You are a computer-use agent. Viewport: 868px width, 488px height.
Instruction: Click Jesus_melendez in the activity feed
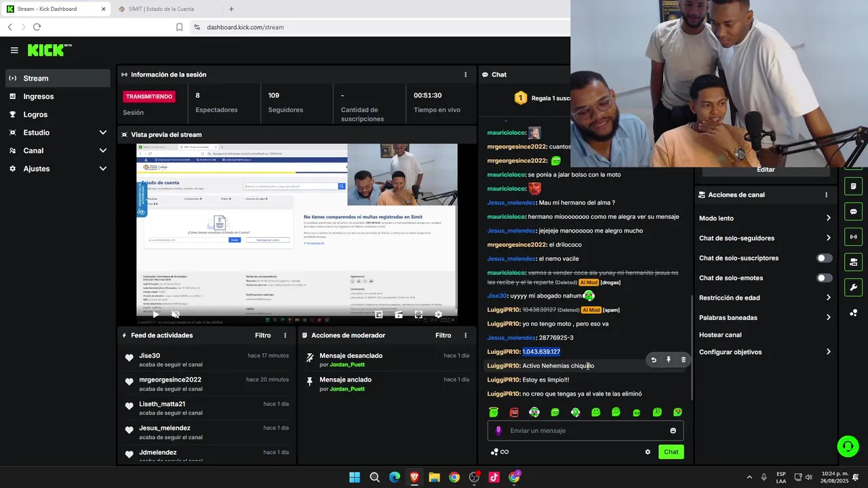[x=165, y=428]
